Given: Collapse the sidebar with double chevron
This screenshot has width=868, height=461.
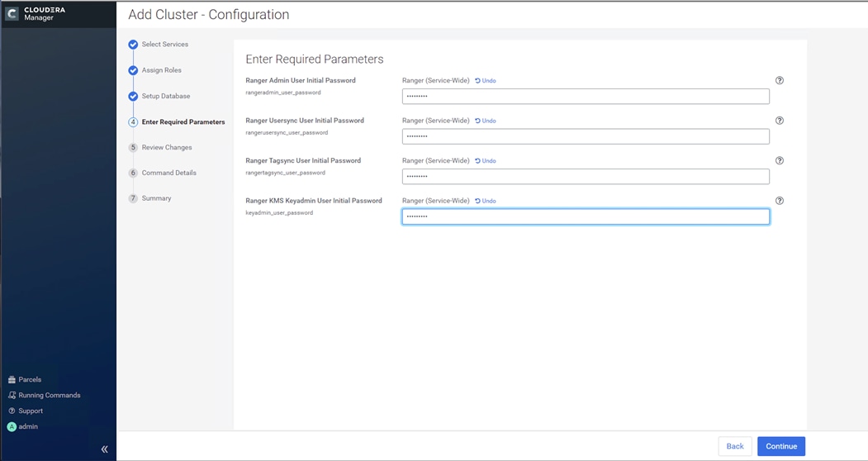Looking at the screenshot, I should 104,449.
